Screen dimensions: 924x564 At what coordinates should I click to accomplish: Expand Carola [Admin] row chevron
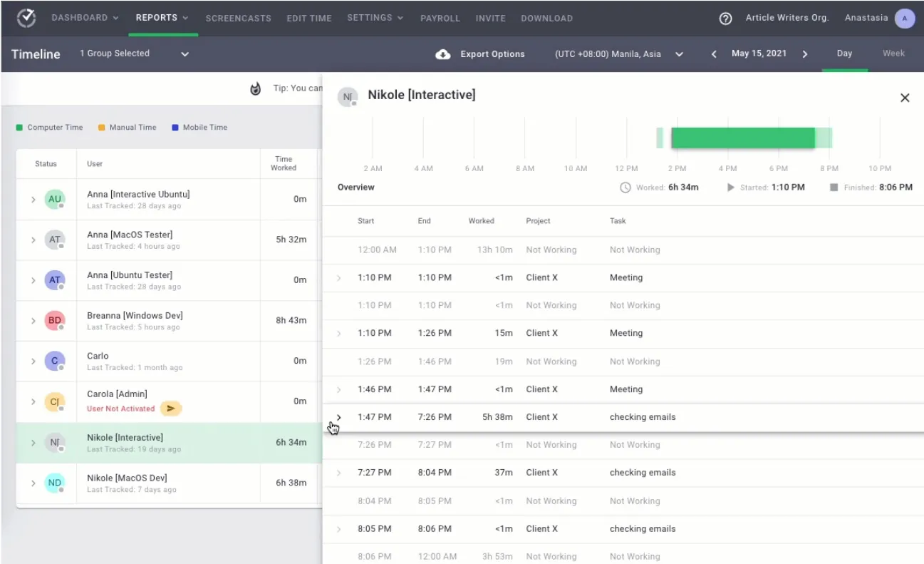pyautogui.click(x=33, y=402)
